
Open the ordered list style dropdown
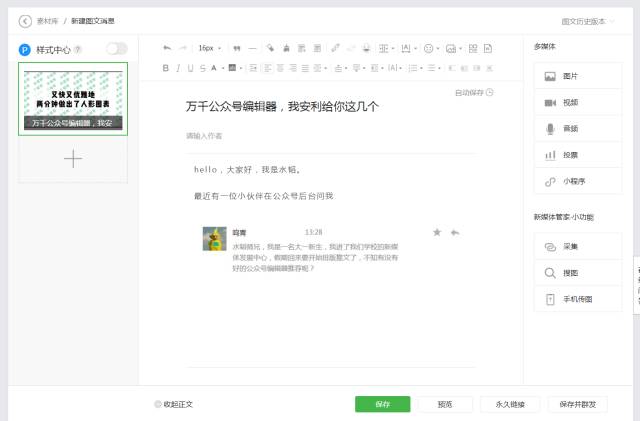tap(416, 68)
